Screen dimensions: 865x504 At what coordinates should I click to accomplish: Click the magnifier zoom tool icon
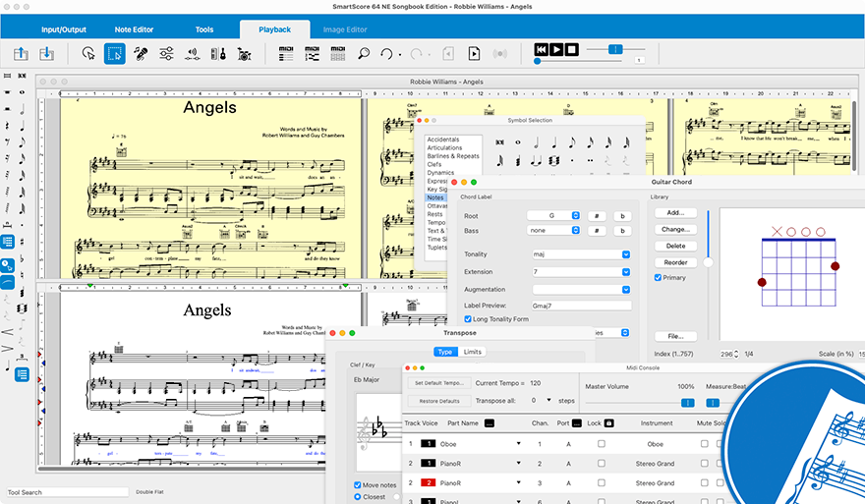click(364, 53)
